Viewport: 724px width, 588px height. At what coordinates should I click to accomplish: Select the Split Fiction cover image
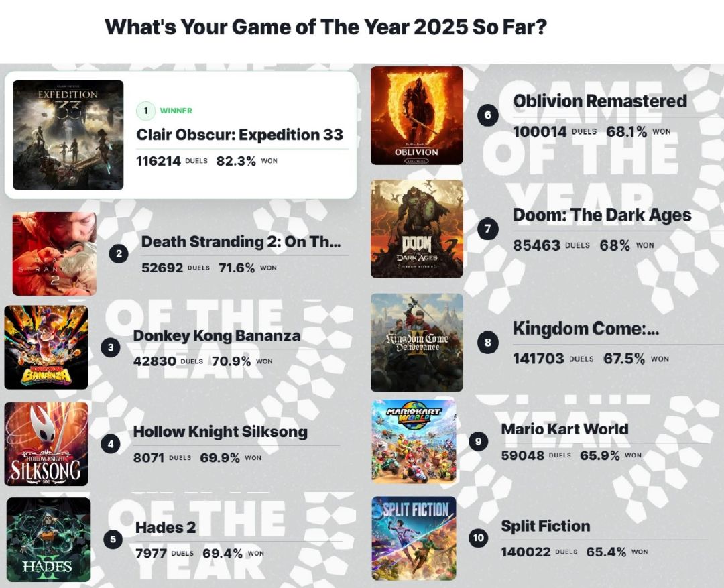413,538
